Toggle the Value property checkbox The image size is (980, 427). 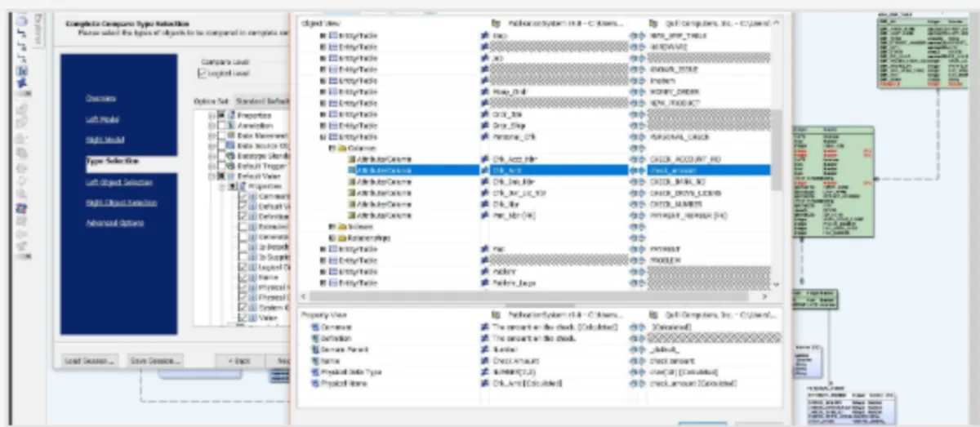click(x=243, y=318)
